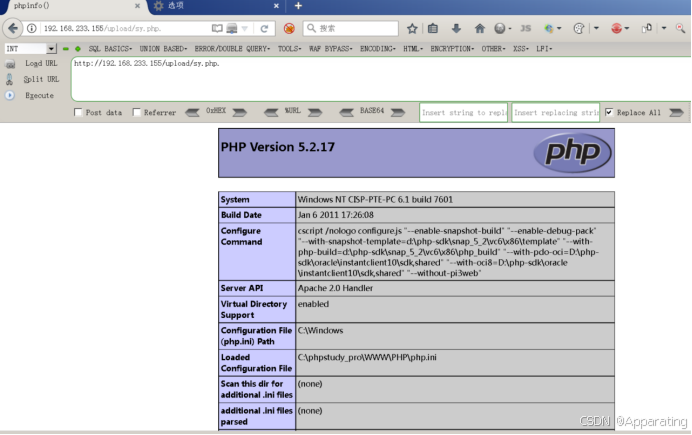Decode 0xHEX with left arrow
The height and width of the screenshot is (435, 692).
click(192, 112)
